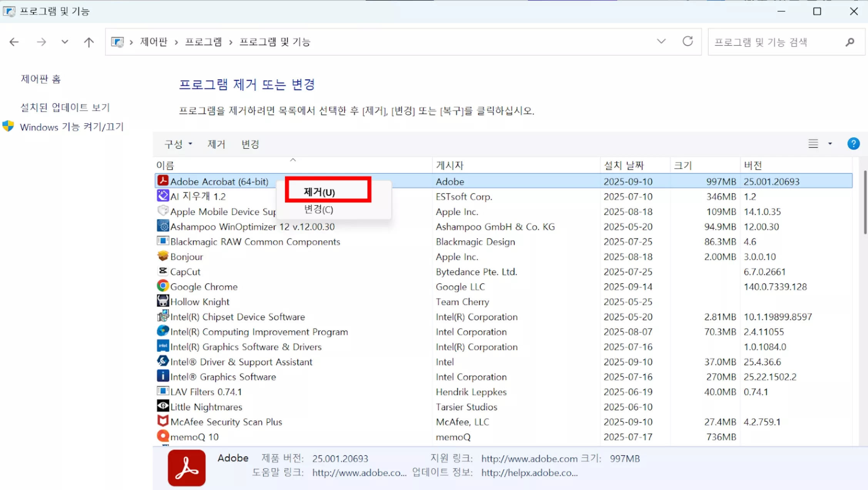Open the address bar history chevron
Viewport: 868px width, 490px height.
click(661, 41)
